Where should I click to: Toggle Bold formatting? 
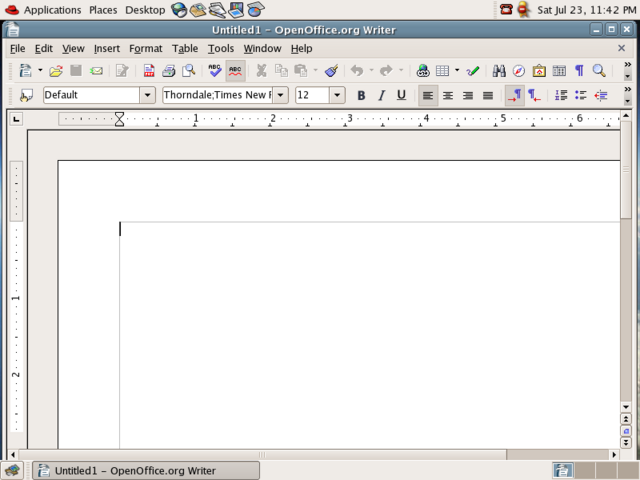click(x=361, y=96)
